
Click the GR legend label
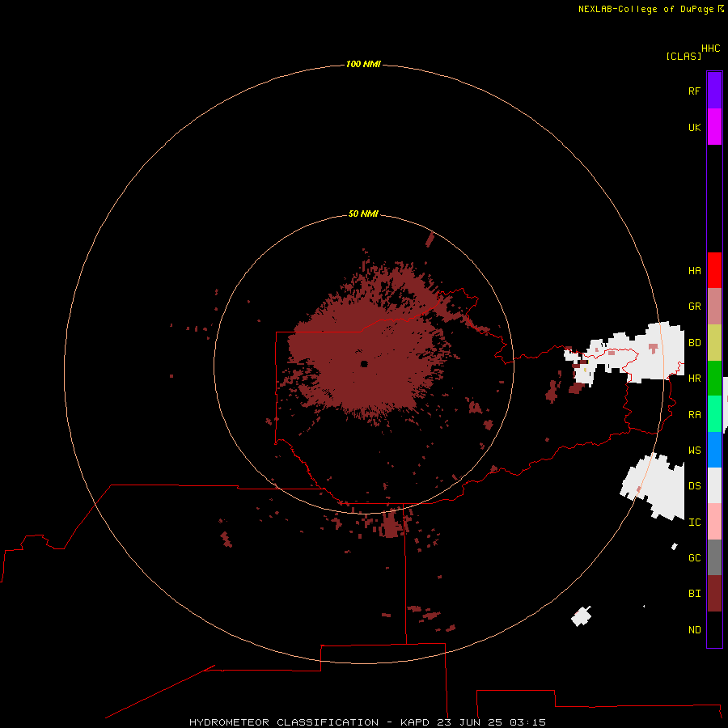click(694, 307)
